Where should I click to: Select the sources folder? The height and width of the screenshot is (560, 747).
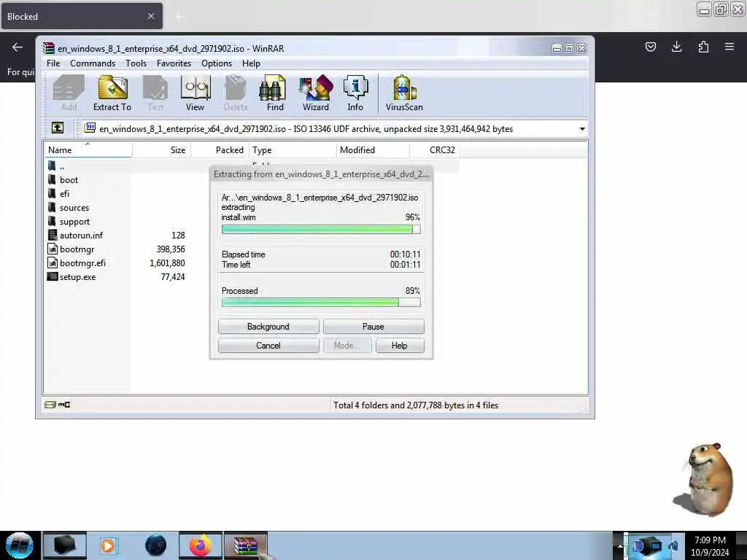pos(74,208)
